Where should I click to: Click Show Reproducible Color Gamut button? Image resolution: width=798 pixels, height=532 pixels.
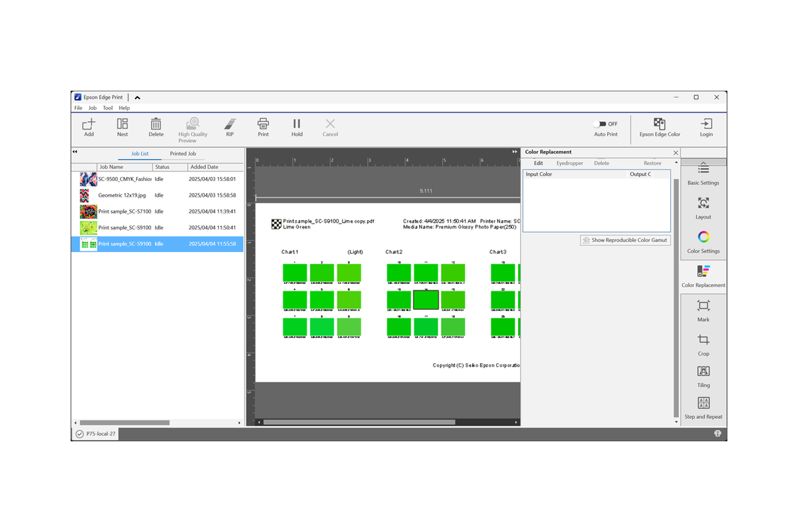tap(625, 240)
